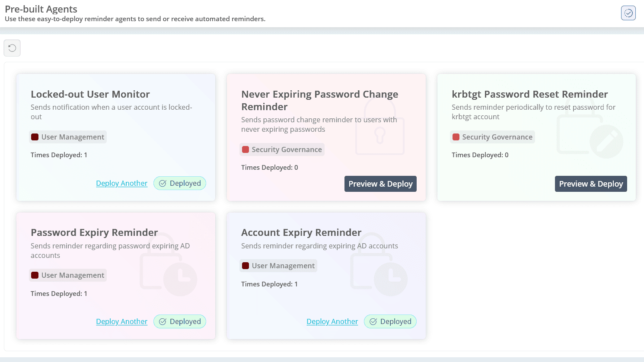644x362 pixels.
Task: Click the Pre-built Agents page heading
Action: coord(41,9)
